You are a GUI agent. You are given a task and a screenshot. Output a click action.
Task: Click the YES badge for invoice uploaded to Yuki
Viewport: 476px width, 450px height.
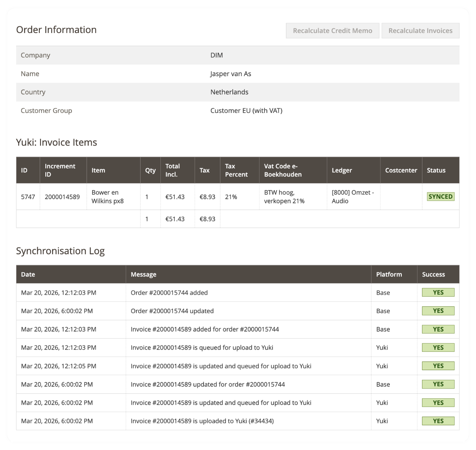point(438,421)
